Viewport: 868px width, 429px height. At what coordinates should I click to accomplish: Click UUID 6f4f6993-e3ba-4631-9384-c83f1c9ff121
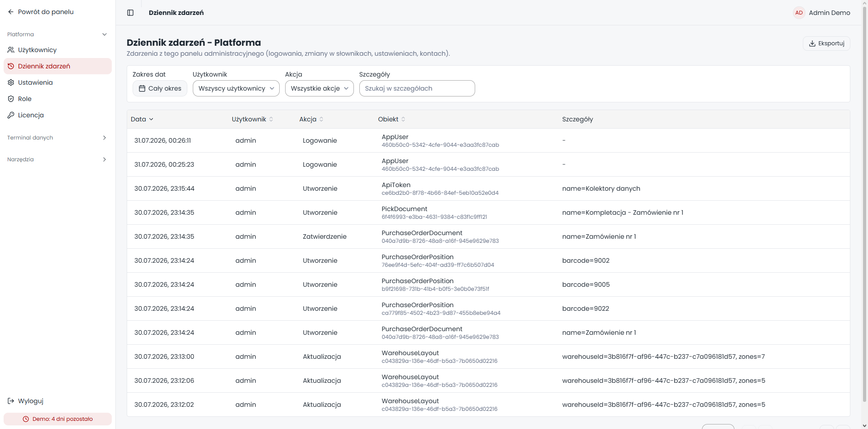(434, 217)
